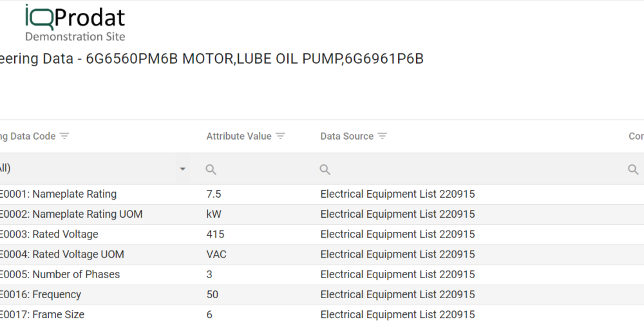Select data source in Number of Phases row
This screenshot has height=322, width=644.
point(397,274)
